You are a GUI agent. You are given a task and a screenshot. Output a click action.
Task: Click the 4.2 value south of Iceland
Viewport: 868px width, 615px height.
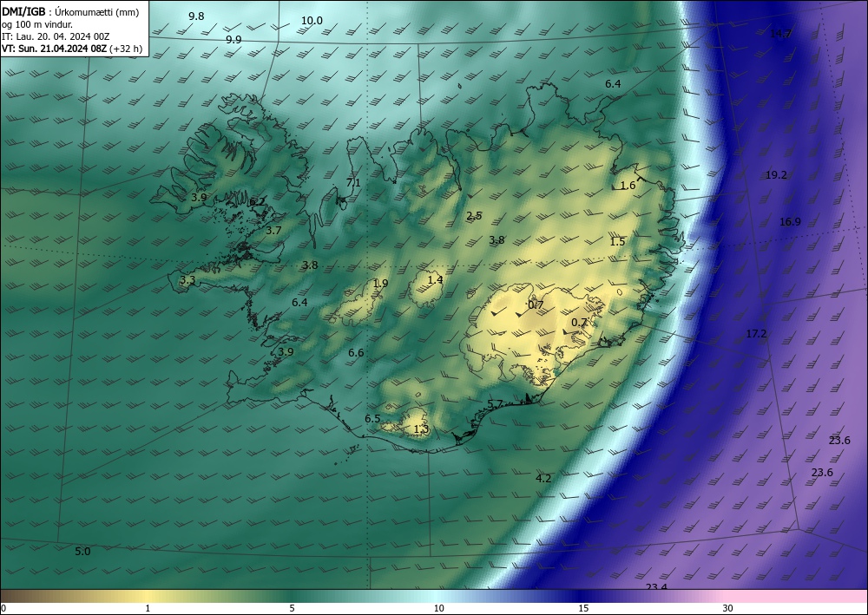543,479
